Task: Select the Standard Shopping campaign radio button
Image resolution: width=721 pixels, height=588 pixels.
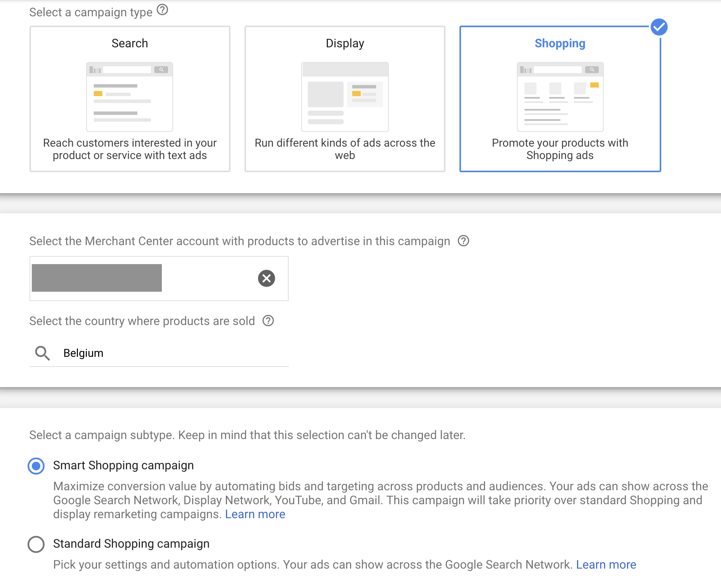Action: pyautogui.click(x=36, y=544)
